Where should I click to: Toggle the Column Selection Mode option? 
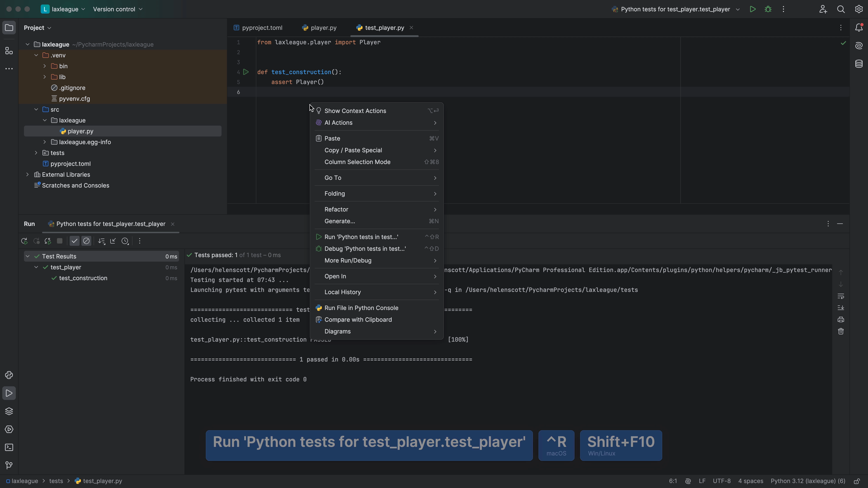coord(357,162)
